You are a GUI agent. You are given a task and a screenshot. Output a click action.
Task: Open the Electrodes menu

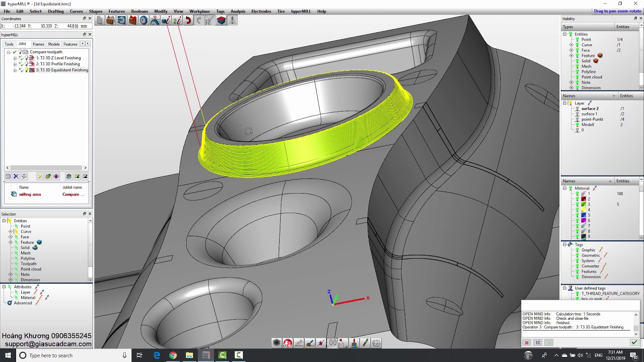[x=261, y=11]
